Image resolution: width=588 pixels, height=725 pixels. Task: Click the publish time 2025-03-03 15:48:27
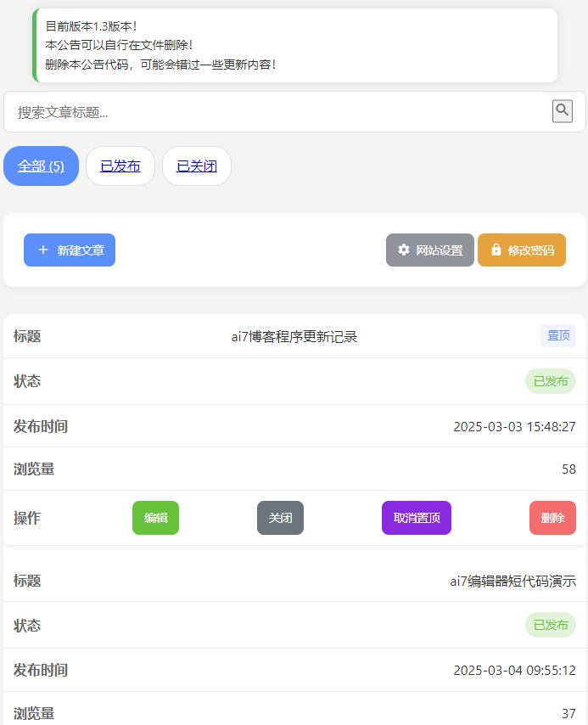[x=514, y=427]
